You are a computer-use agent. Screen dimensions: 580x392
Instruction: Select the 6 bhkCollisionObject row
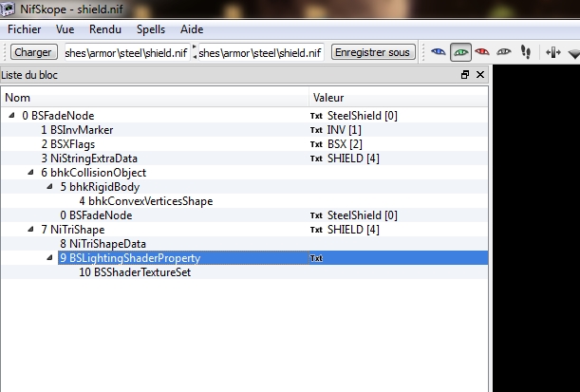point(244,173)
